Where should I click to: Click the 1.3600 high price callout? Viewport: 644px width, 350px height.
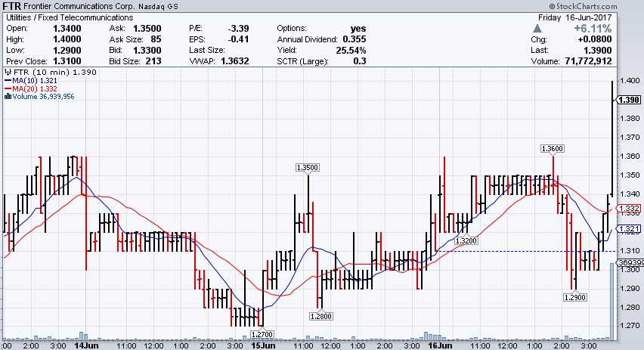(553, 148)
